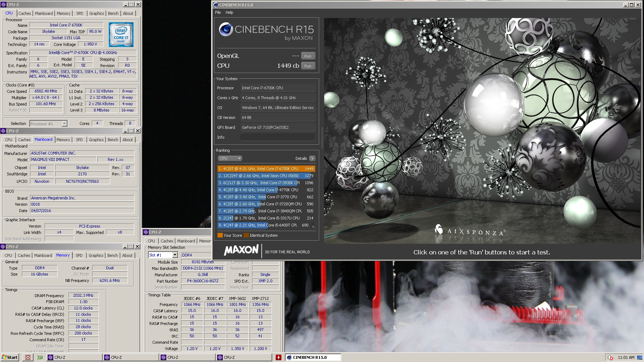Run the CPU benchmark in Cinebench

tap(308, 66)
